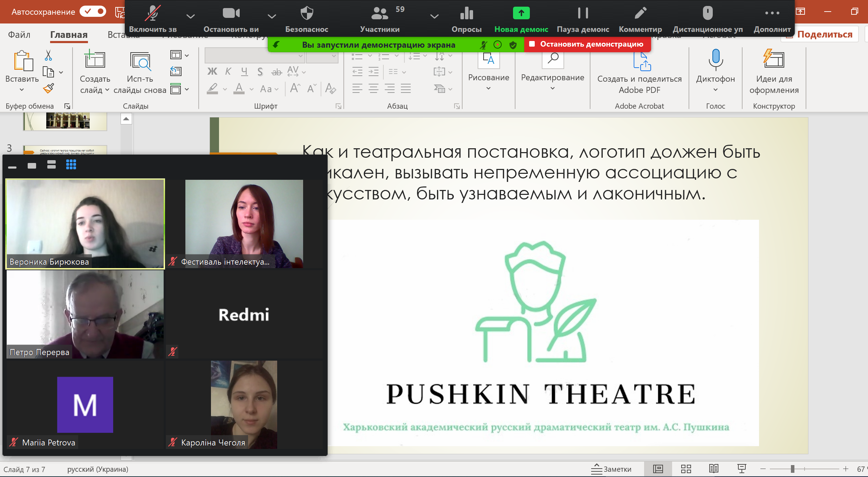Open the Zoom Security shield options
Screen dimensions: 868x477
307,18
